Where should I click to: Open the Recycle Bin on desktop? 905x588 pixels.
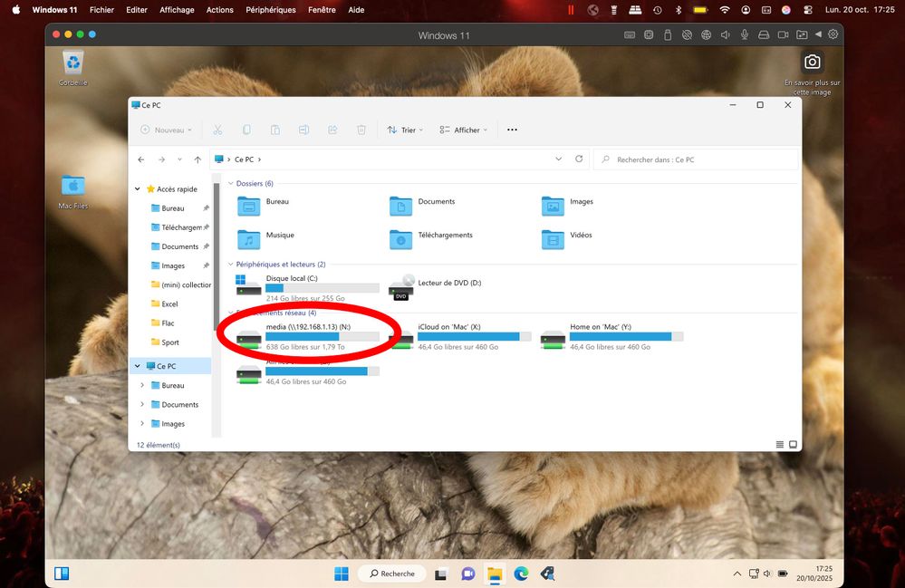click(73, 65)
